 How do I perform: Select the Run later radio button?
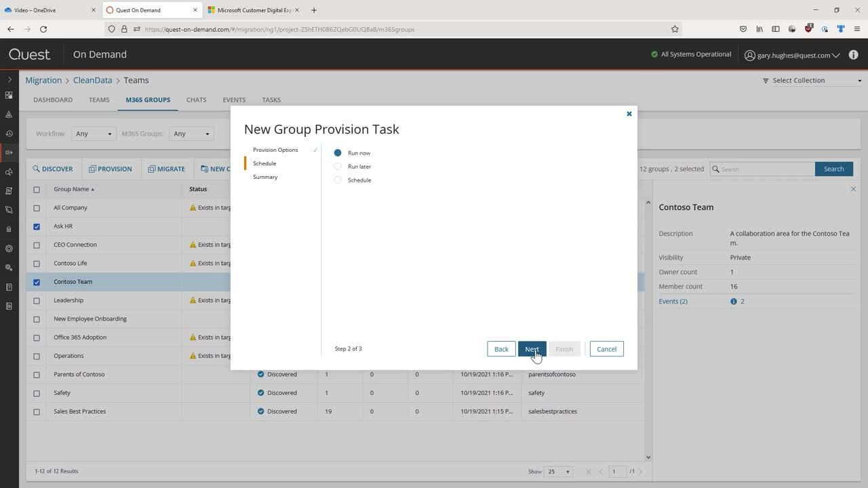point(338,166)
